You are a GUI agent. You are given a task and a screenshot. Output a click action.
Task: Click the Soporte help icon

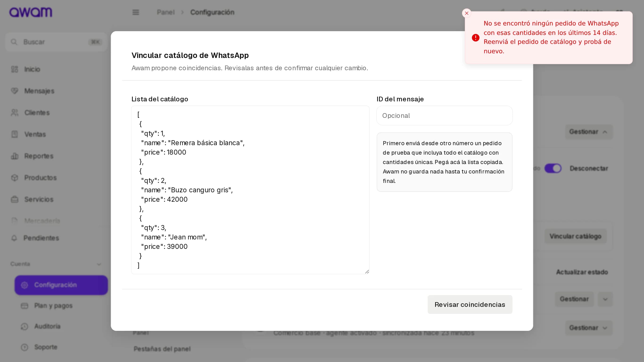point(25,347)
